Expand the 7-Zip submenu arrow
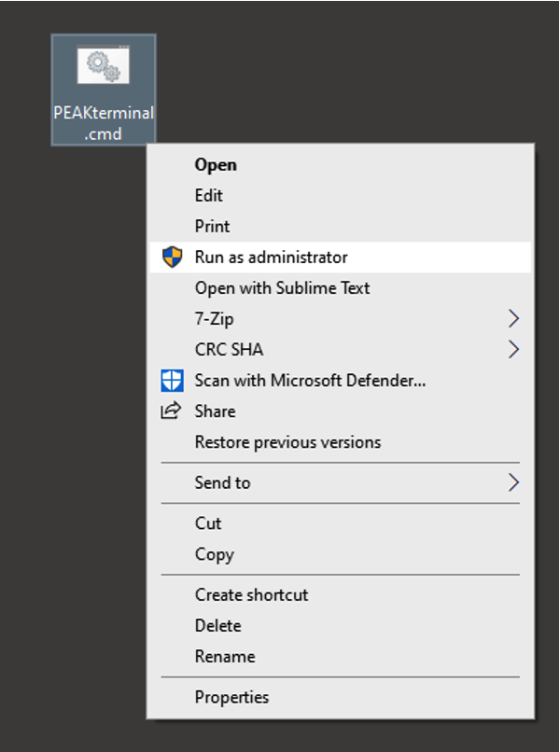Screen dimensions: 560x752 [x=513, y=319]
